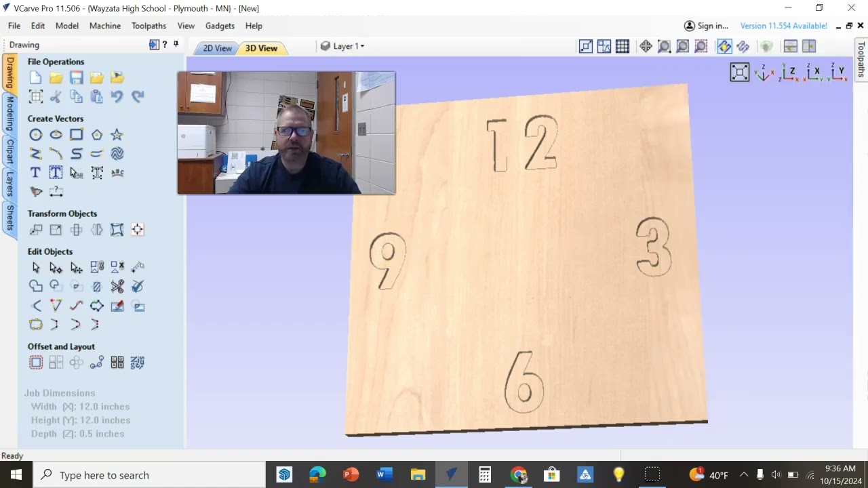Select the draw star tool
868x488 pixels.
pyautogui.click(x=117, y=135)
